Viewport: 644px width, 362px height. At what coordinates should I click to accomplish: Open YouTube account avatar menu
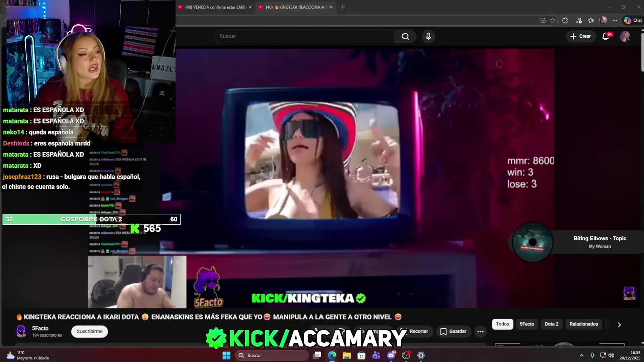tap(625, 36)
